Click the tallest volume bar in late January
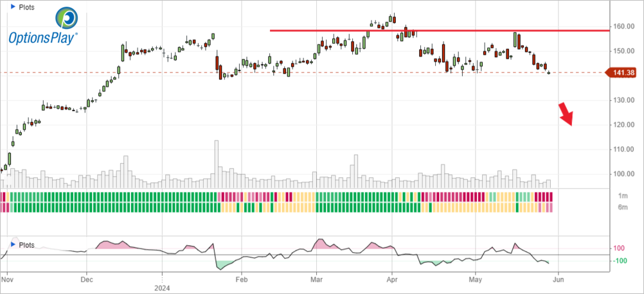 tap(217, 164)
